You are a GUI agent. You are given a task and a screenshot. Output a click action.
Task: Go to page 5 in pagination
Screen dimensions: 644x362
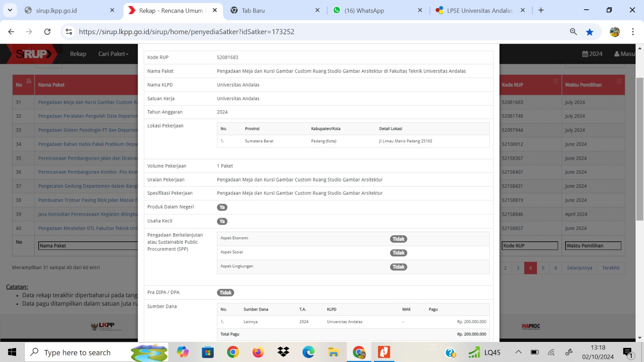coord(543,268)
